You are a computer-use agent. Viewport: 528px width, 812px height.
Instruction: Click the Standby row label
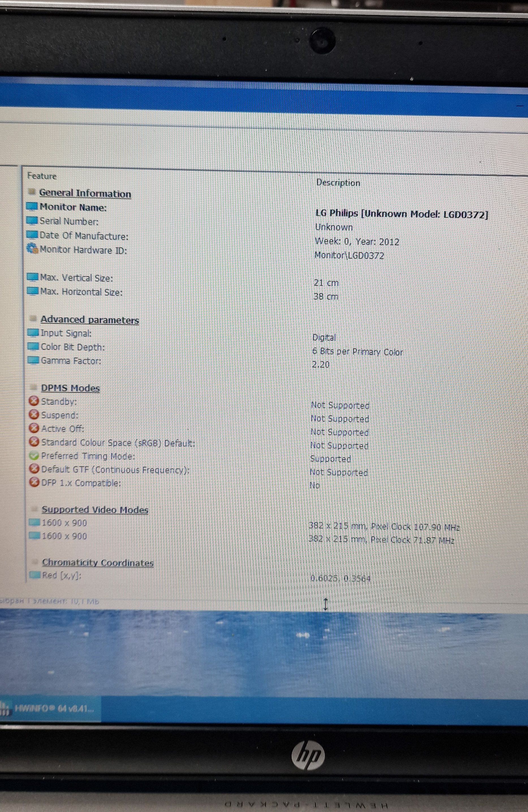pos(59,402)
